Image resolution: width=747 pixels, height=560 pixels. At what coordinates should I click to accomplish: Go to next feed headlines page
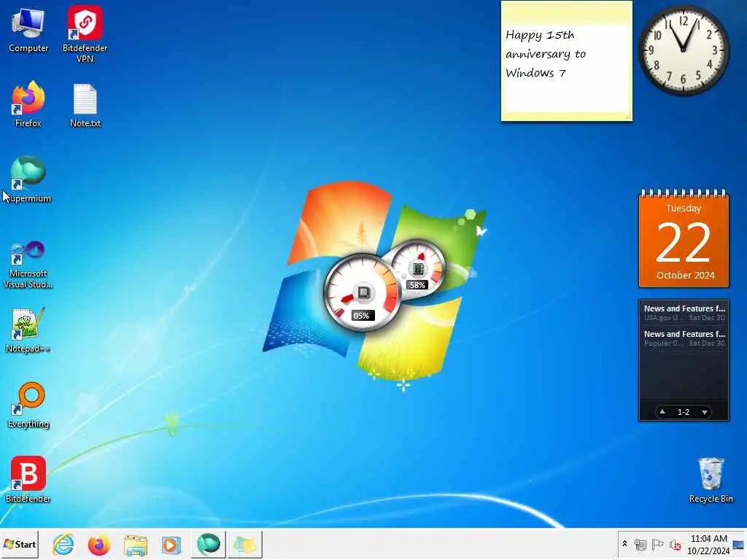(705, 412)
